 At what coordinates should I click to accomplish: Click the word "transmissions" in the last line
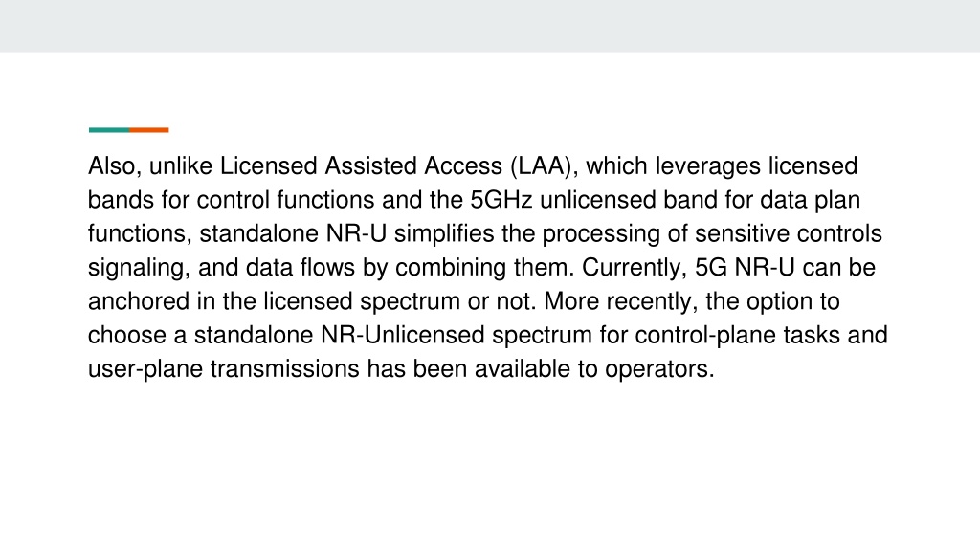point(285,368)
